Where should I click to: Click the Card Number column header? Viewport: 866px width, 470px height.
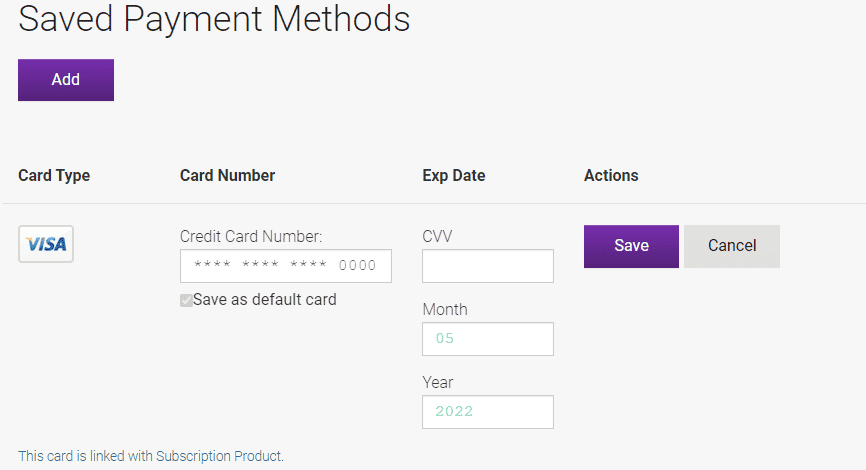click(228, 176)
